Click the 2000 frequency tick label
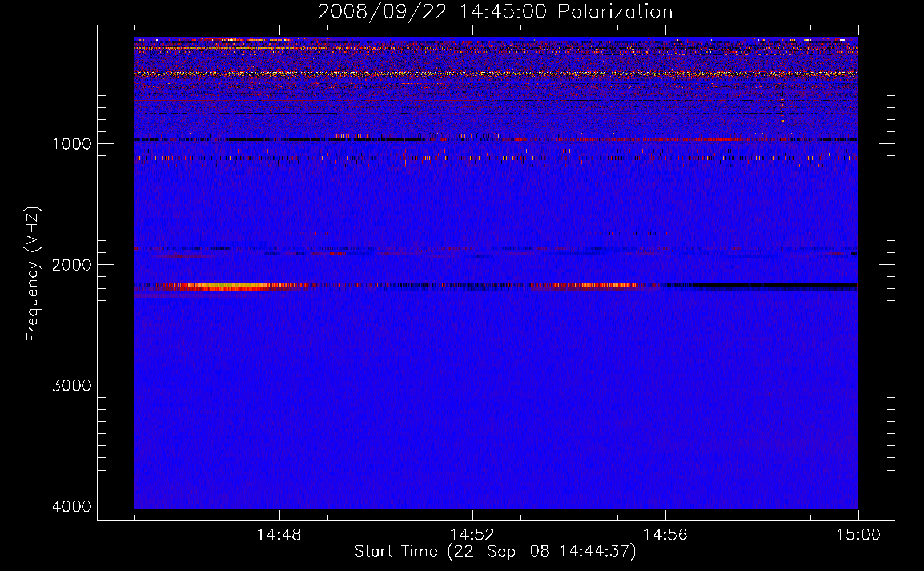Image resolution: width=924 pixels, height=571 pixels. click(71, 265)
